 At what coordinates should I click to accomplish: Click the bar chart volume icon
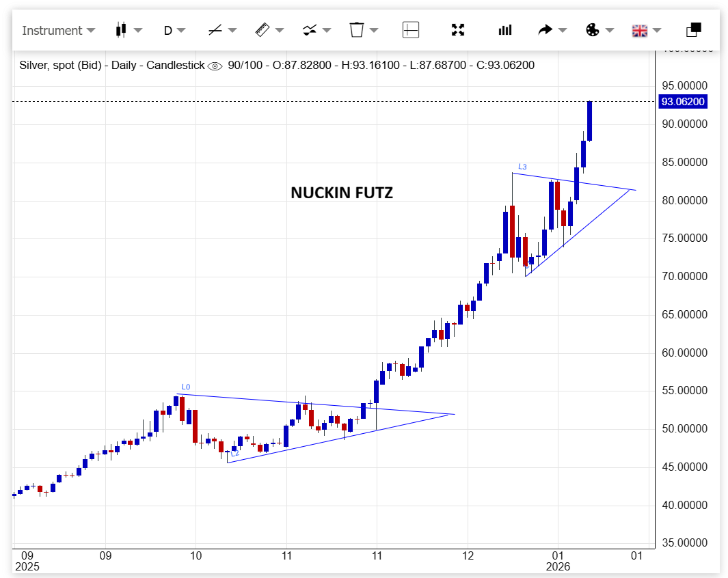(505, 30)
